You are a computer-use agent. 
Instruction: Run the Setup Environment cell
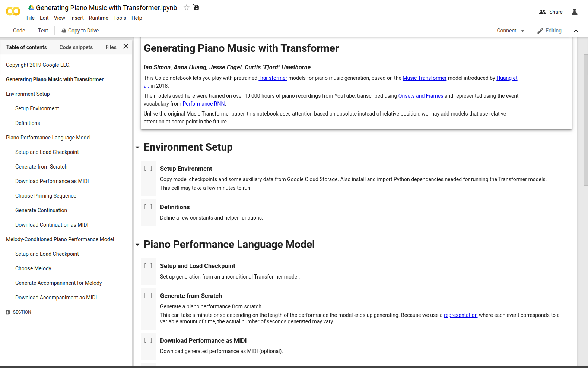point(148,169)
